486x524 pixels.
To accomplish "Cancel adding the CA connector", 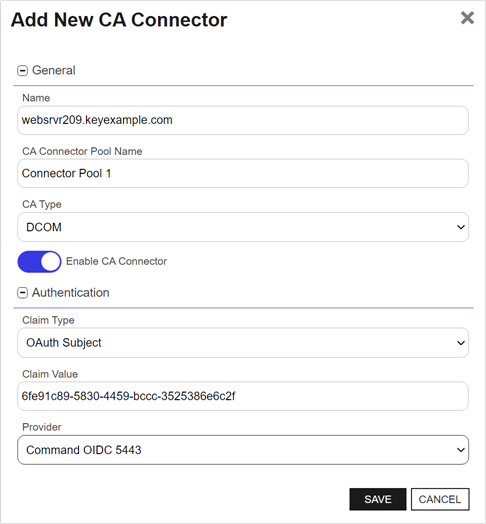I will 440,499.
